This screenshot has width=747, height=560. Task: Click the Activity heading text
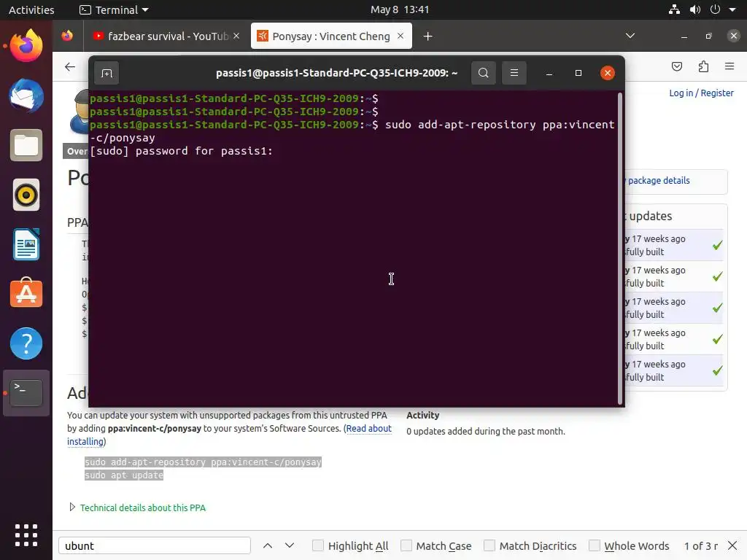pyautogui.click(x=422, y=415)
